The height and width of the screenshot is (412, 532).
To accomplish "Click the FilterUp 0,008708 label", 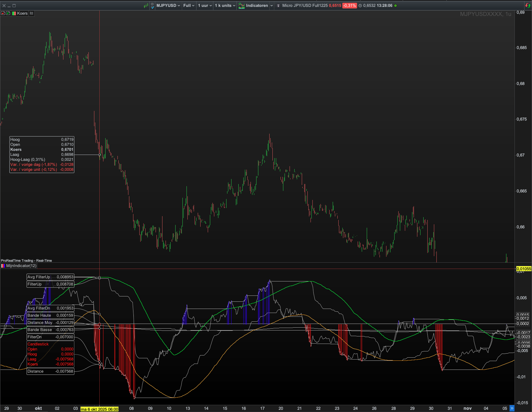I will (x=50, y=284).
